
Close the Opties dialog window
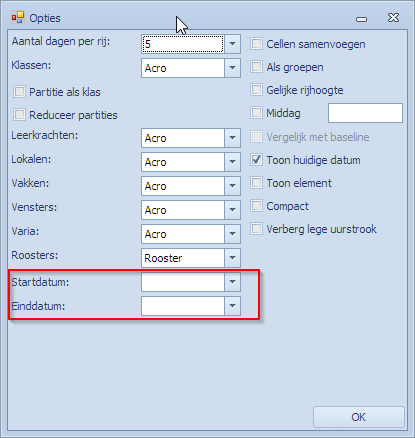(x=393, y=18)
